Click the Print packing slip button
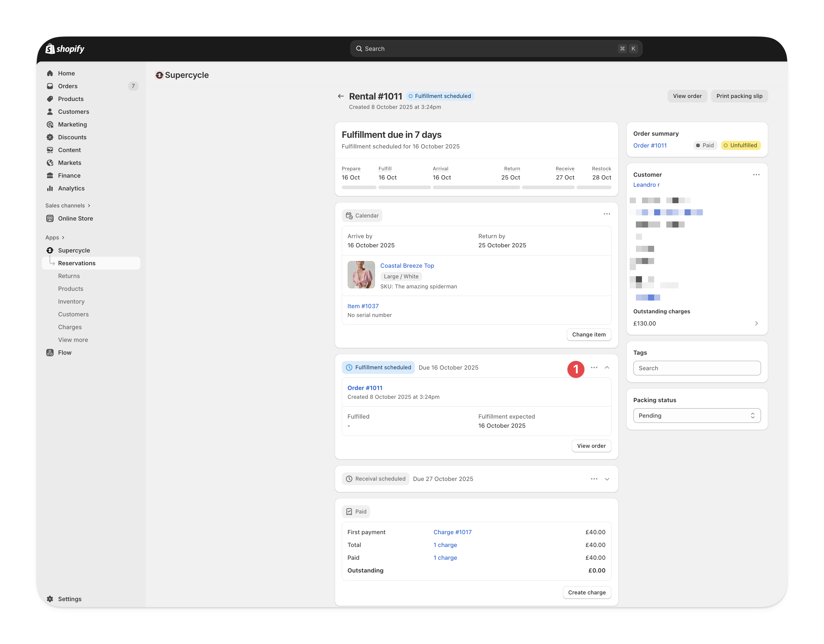The width and height of the screenshot is (824, 644). pos(739,96)
